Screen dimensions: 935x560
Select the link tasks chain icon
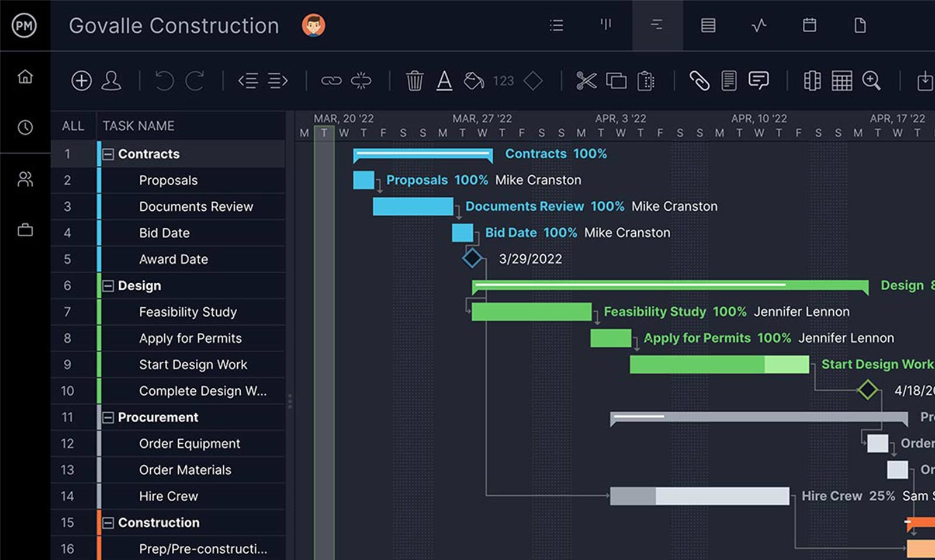click(333, 81)
